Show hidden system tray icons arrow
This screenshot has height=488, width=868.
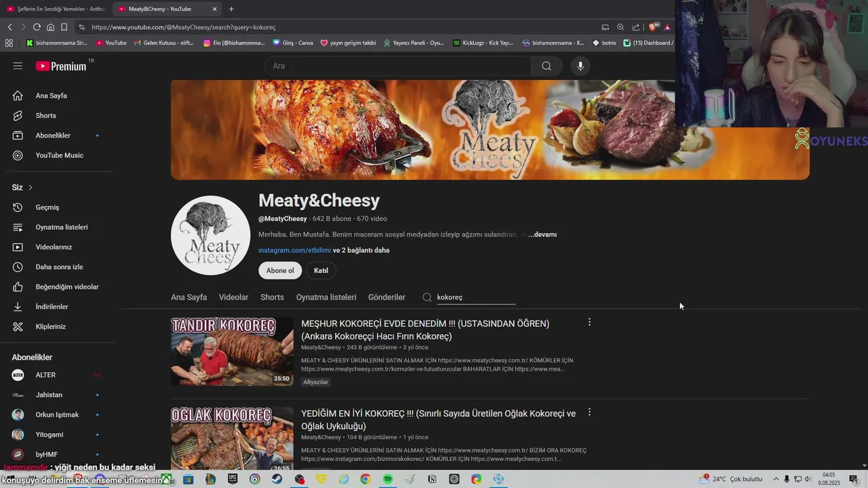coord(776,479)
